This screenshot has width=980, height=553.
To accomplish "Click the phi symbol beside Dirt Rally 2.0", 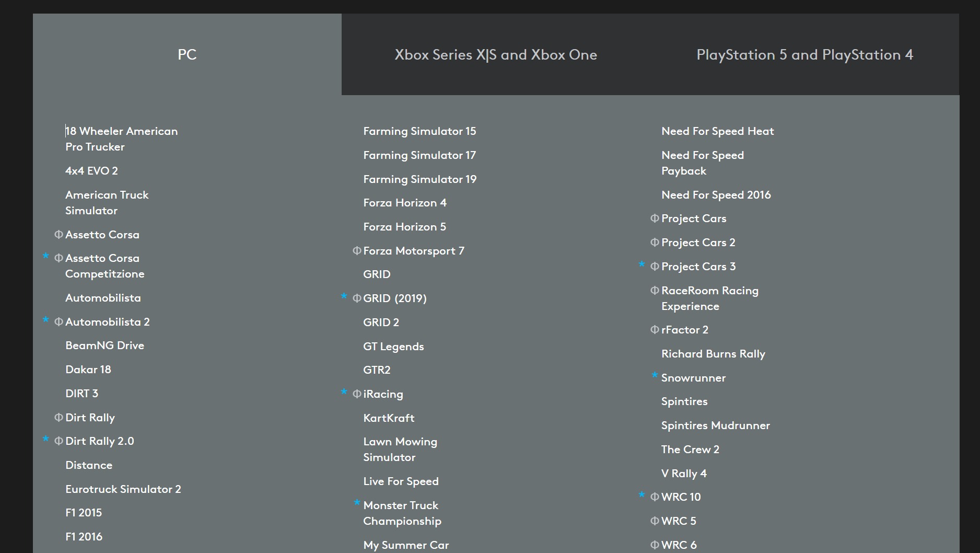I will pyautogui.click(x=59, y=441).
